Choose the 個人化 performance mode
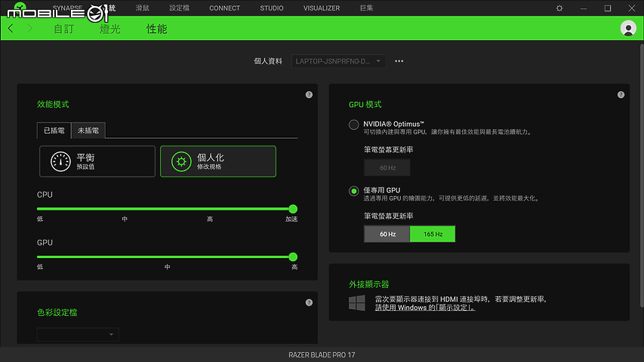 218,161
